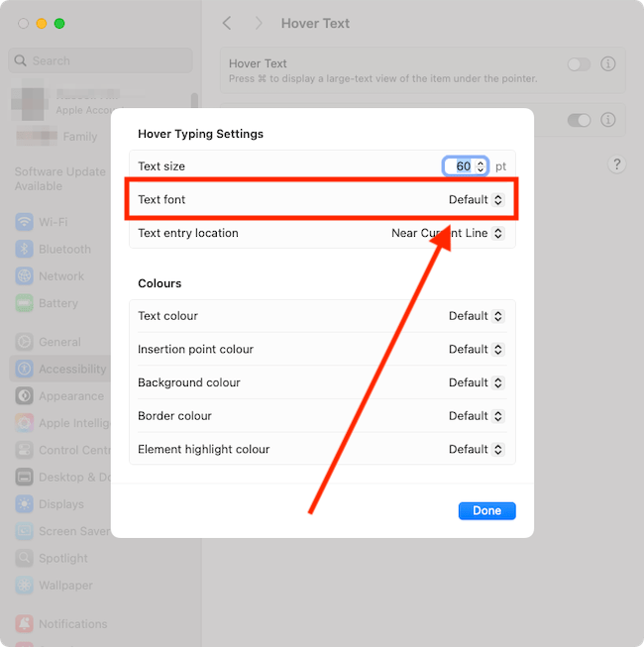Select the Battery icon in sidebar
This screenshot has width=644, height=647.
click(24, 303)
